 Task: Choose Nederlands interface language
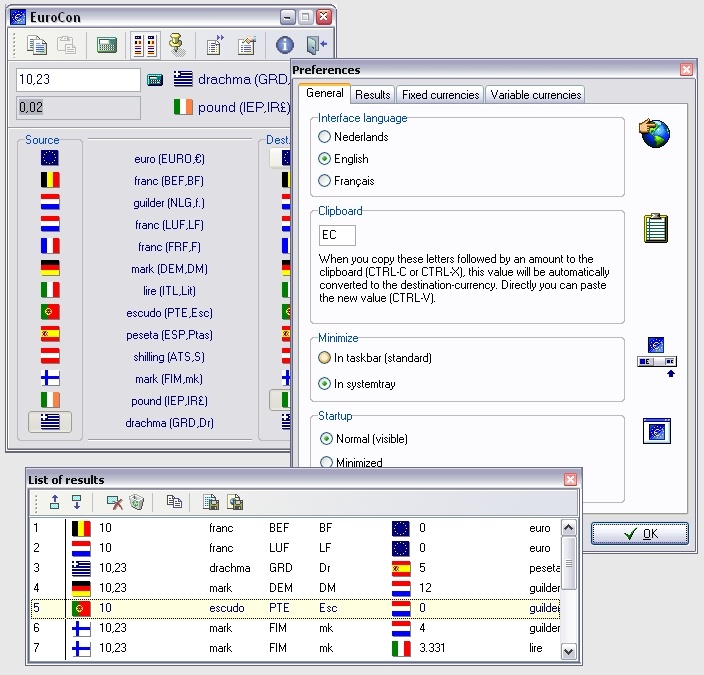[353, 137]
